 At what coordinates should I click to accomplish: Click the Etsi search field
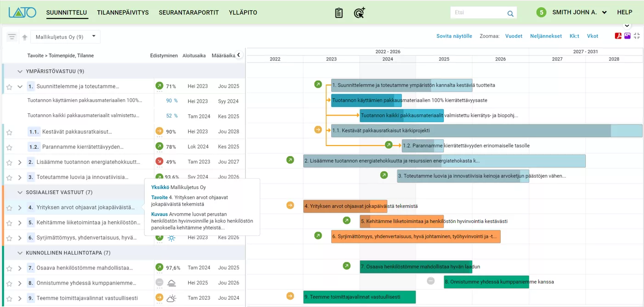[x=478, y=13]
